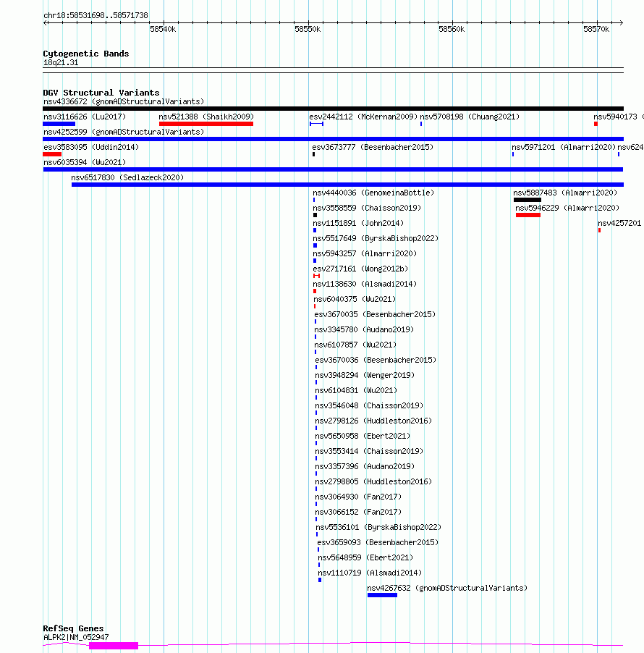
Task: Open nsv4440036 (GenomeinaBottle) variant
Action: [373, 193]
